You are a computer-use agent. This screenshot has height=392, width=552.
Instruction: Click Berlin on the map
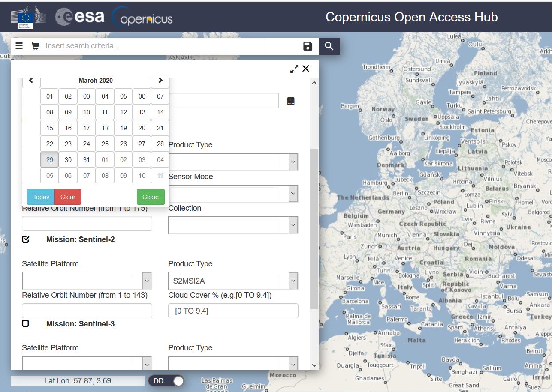(401, 193)
